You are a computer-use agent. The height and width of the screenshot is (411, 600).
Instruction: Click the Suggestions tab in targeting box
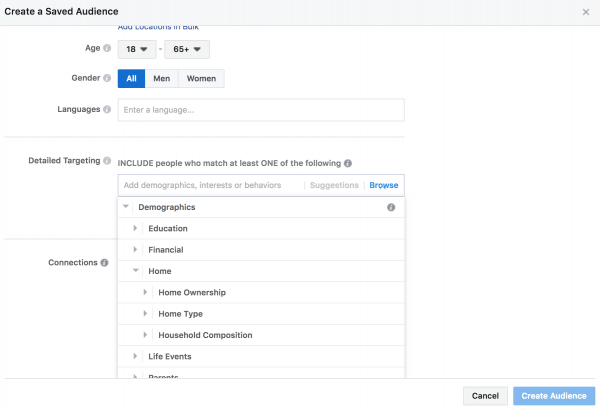(x=334, y=185)
